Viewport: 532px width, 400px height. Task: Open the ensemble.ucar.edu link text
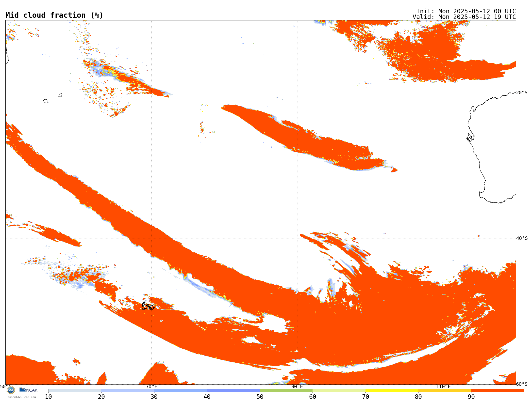coord(22,397)
